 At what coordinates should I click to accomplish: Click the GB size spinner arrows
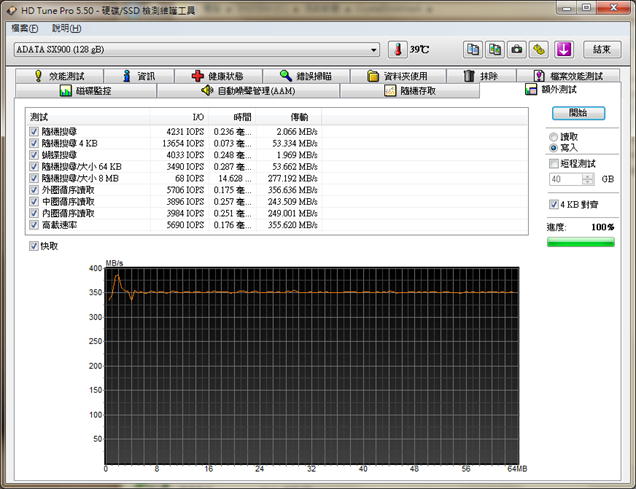(x=587, y=179)
